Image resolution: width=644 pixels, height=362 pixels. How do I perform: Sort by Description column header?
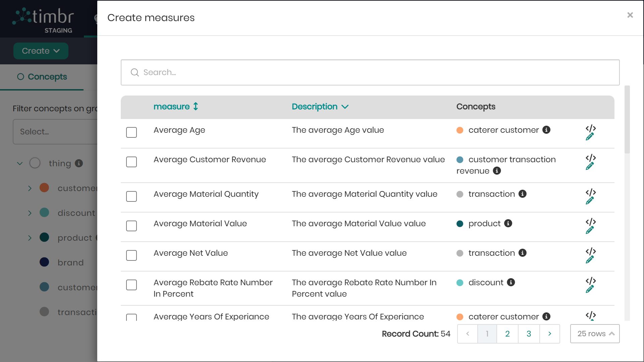click(320, 107)
